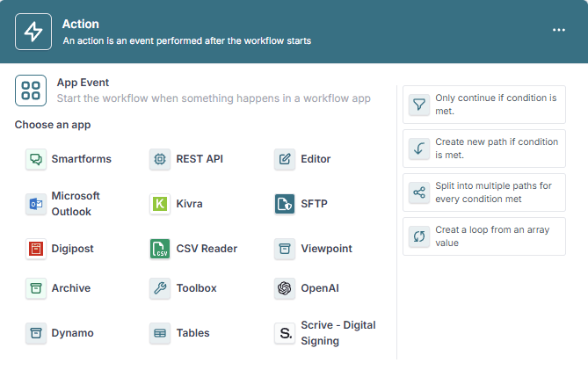Click the REST API label
The width and height of the screenshot is (588, 370).
pos(200,159)
